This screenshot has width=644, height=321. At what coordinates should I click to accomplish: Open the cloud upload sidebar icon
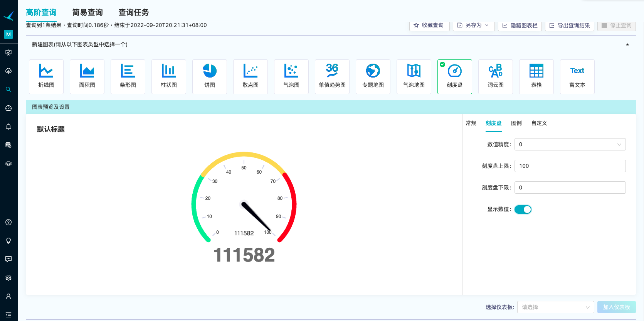(8, 71)
